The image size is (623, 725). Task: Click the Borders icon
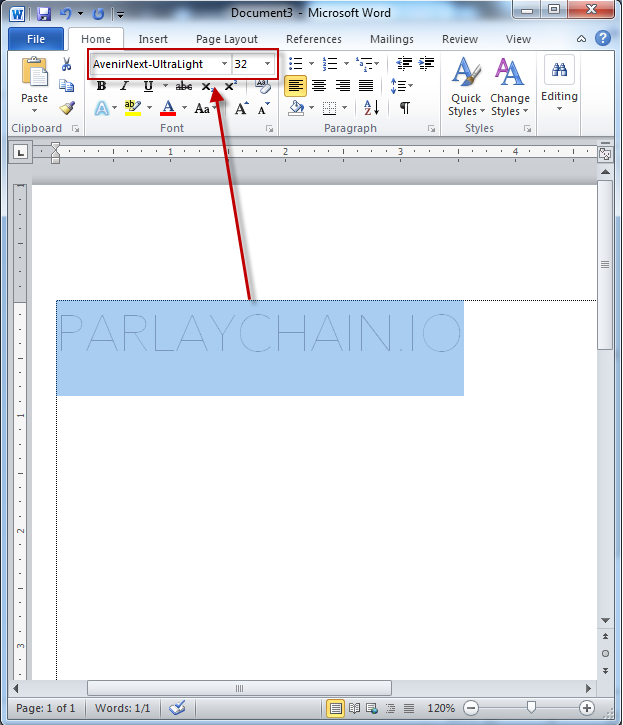[x=329, y=108]
